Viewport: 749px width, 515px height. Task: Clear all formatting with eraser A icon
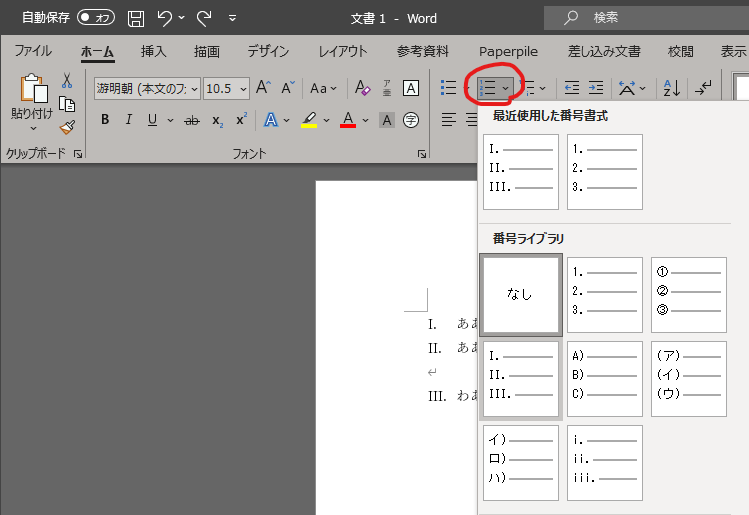pos(363,88)
